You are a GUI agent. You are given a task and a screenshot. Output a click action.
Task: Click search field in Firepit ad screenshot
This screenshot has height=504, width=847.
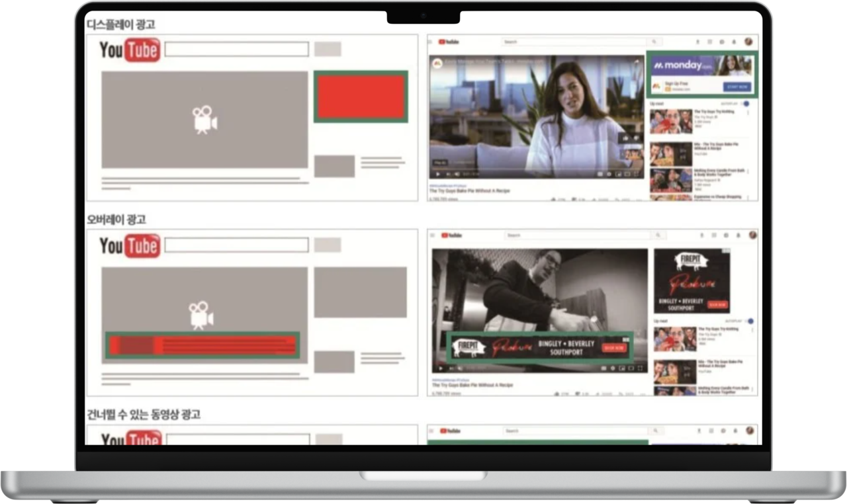click(577, 235)
